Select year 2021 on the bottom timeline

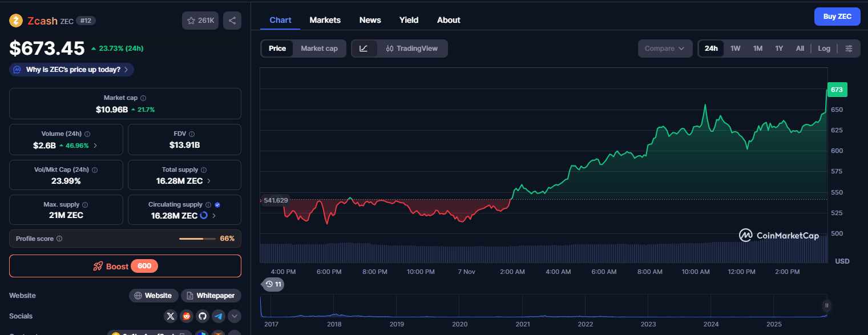click(x=522, y=324)
